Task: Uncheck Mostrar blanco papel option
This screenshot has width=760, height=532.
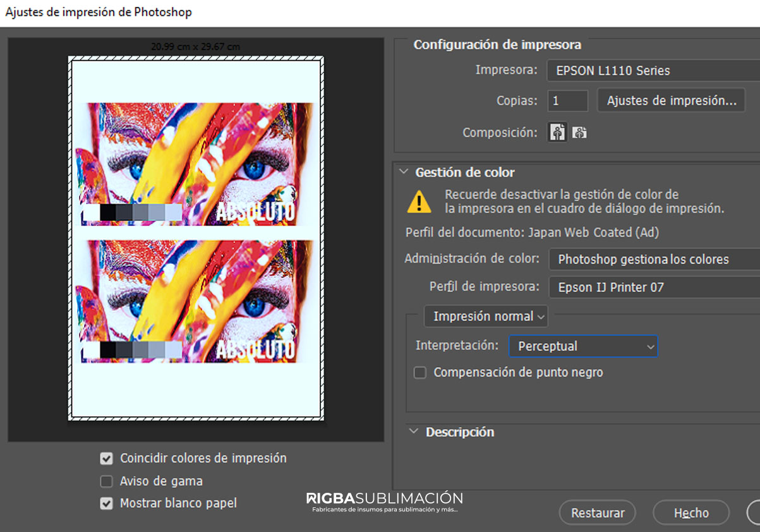Action: (107, 504)
